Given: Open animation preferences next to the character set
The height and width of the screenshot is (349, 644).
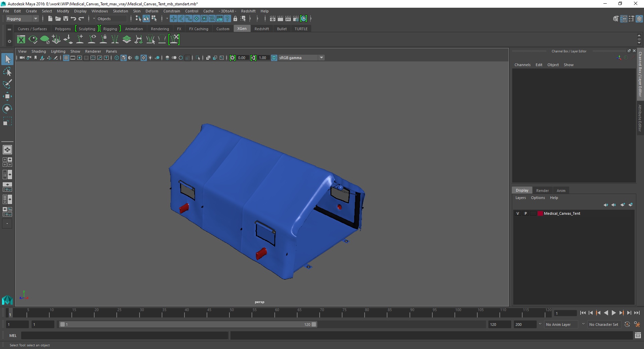Looking at the screenshot, I should tap(637, 325).
